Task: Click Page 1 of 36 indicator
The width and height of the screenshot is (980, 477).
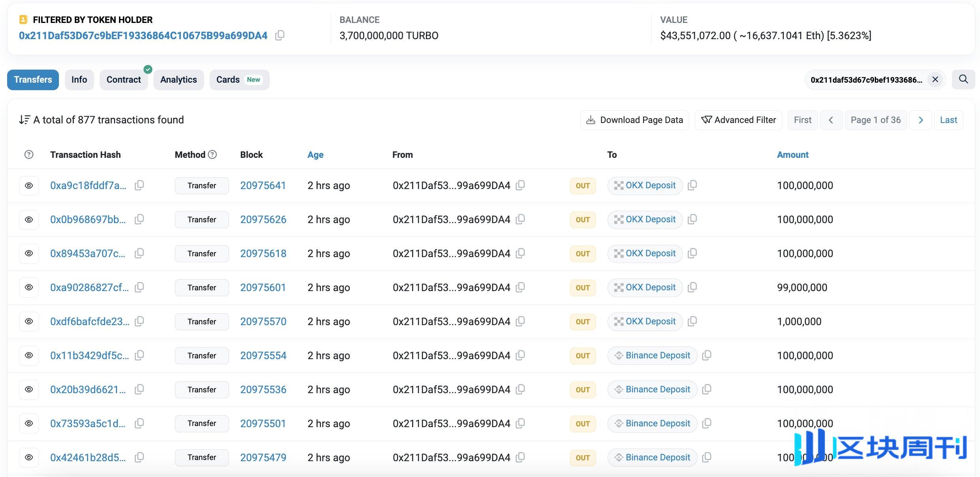Action: pos(876,120)
